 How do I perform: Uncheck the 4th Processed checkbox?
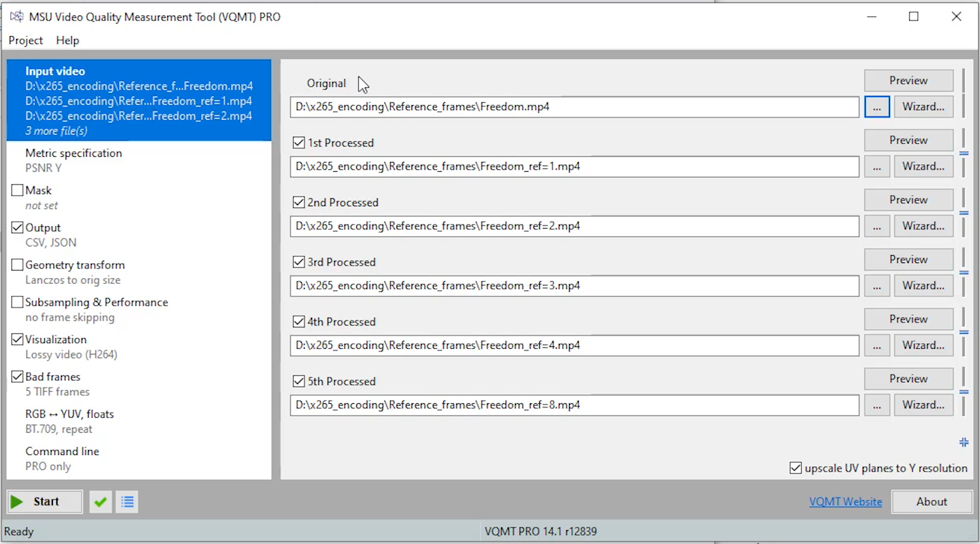point(299,322)
